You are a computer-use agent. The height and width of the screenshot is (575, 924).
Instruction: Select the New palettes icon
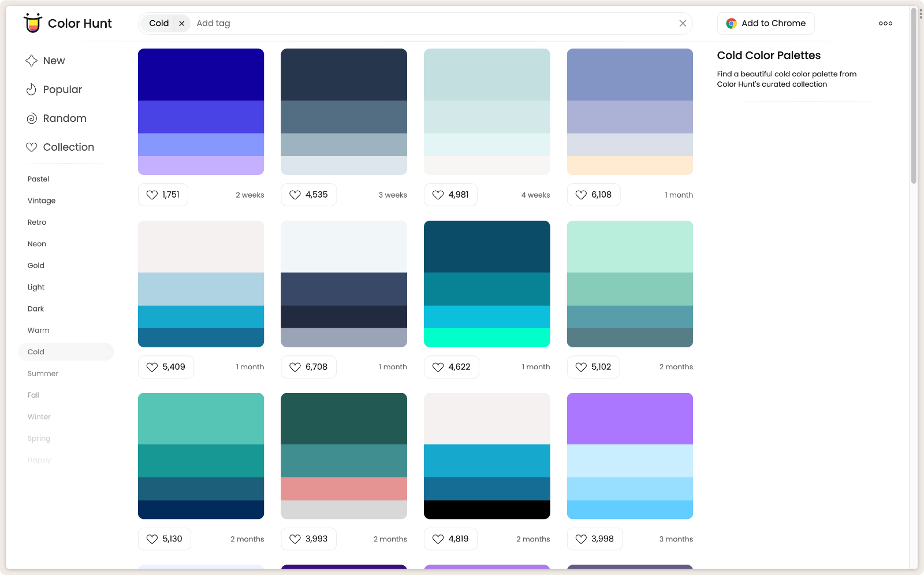tap(32, 60)
